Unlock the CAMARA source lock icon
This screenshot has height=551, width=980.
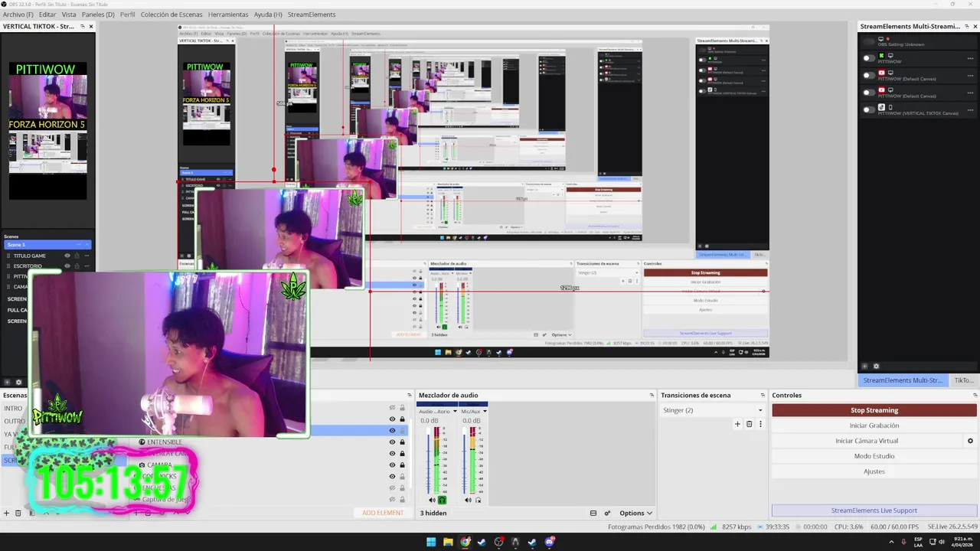coord(402,465)
